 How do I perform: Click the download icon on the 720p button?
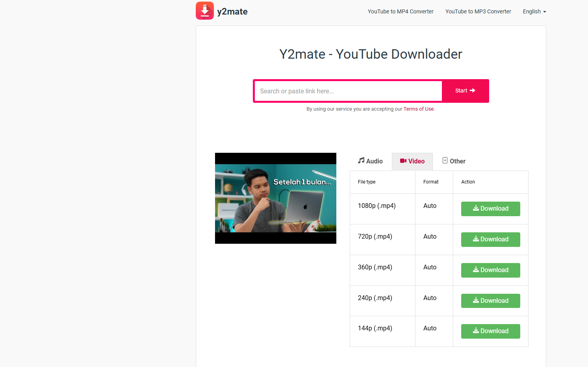(x=476, y=239)
